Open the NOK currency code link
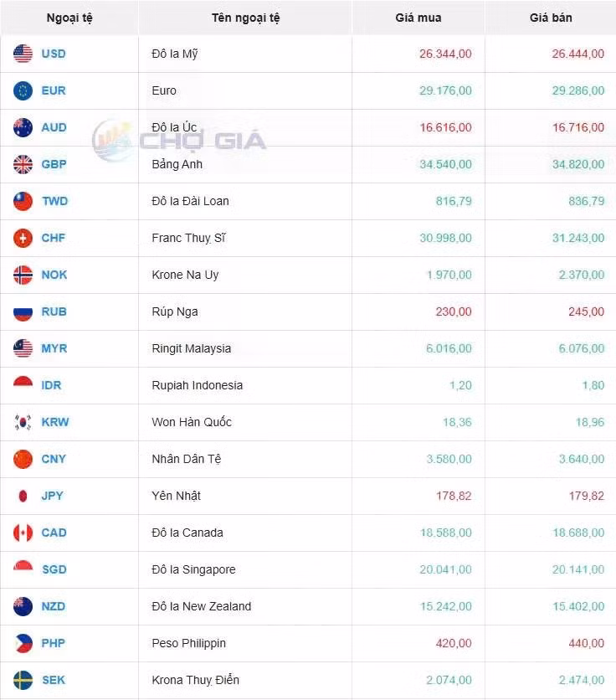The height and width of the screenshot is (700, 616). coord(54,275)
